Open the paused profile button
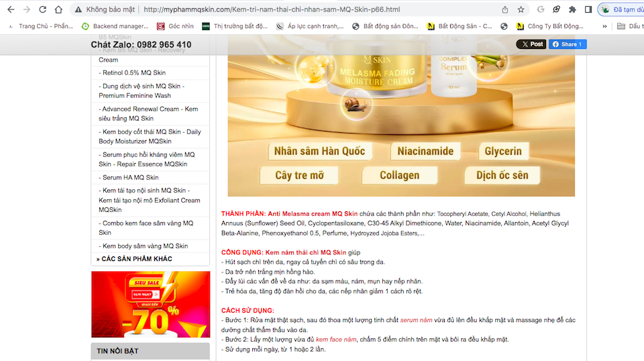Image resolution: width=644 pixels, height=361 pixels. point(621,9)
